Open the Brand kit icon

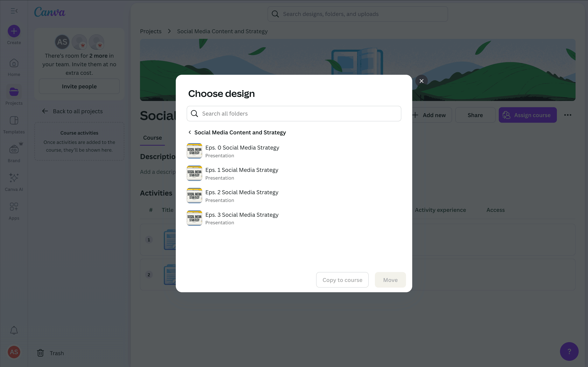14,149
